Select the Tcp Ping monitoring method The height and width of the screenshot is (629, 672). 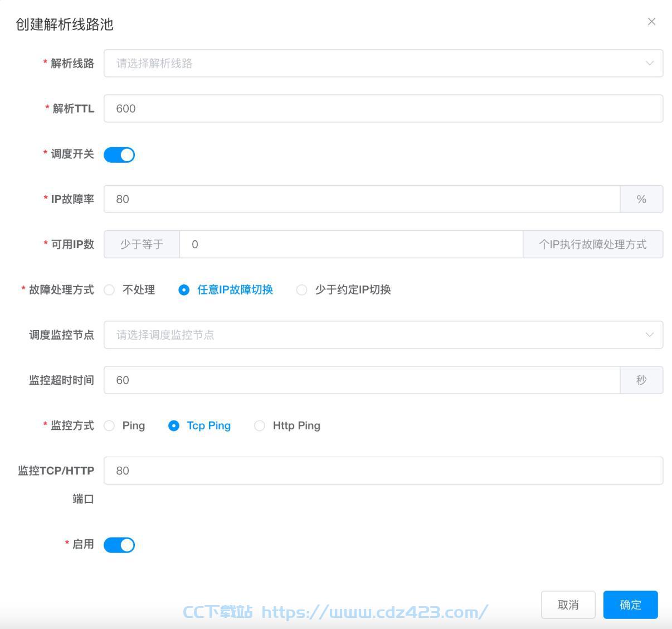[199, 425]
